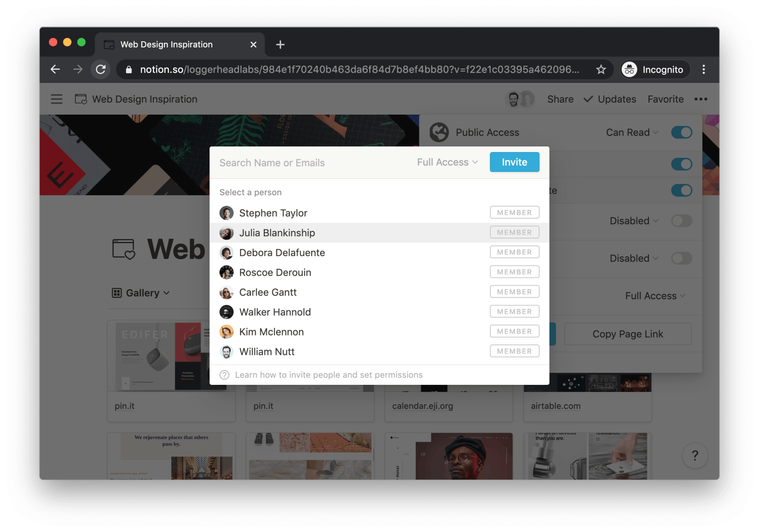Turn on the second Disabled switch
The width and height of the screenshot is (759, 532).
(682, 258)
